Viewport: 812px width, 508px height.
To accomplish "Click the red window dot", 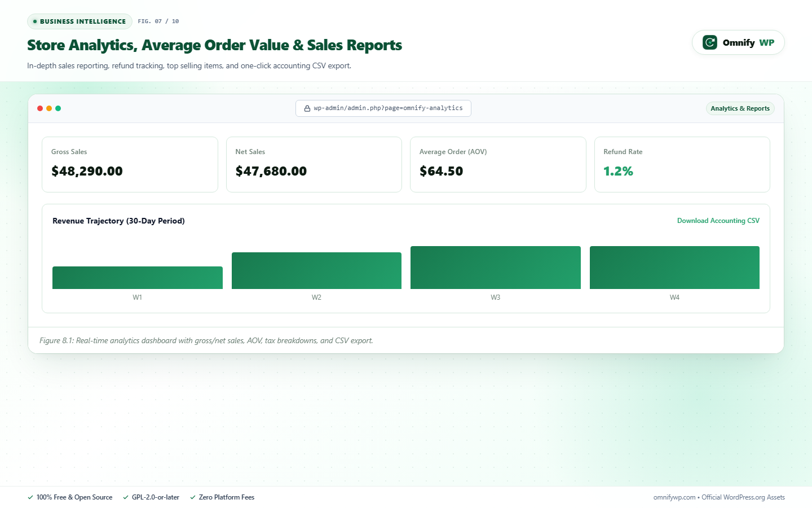I will (40, 108).
